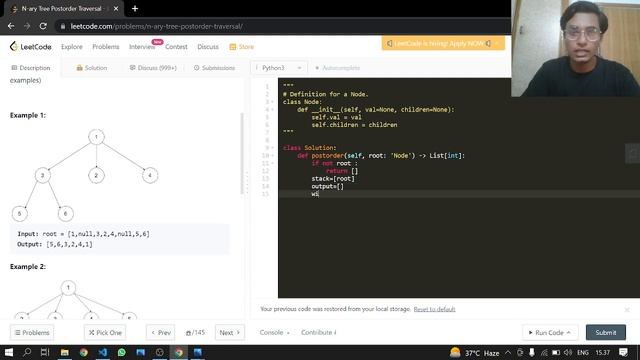Open Explore in the LeetCode navbar
The image size is (640, 360).
point(72,47)
